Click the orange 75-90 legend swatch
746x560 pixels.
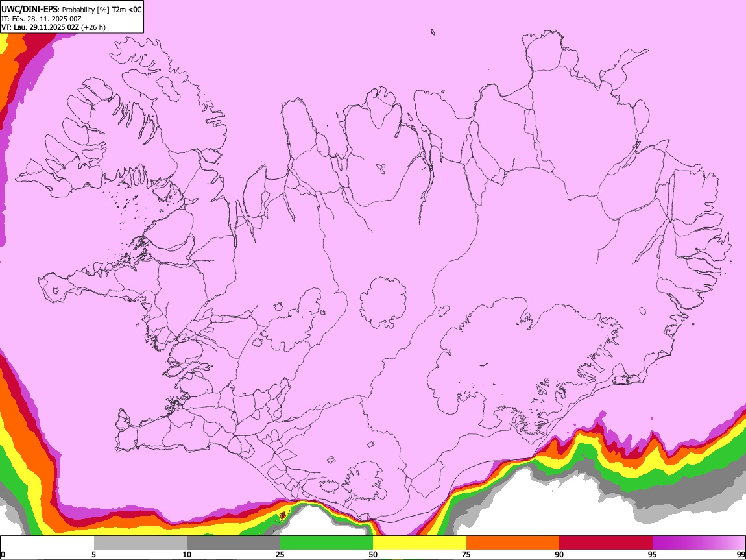512,543
